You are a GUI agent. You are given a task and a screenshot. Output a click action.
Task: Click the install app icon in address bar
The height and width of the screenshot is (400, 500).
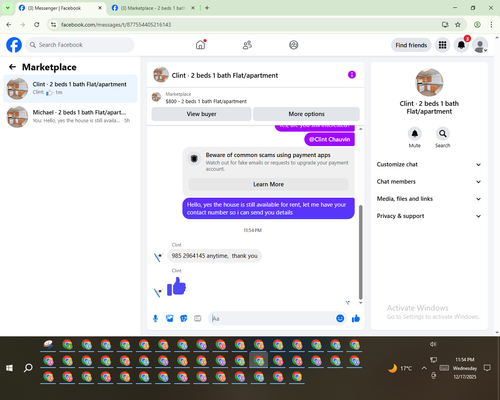coord(445,25)
